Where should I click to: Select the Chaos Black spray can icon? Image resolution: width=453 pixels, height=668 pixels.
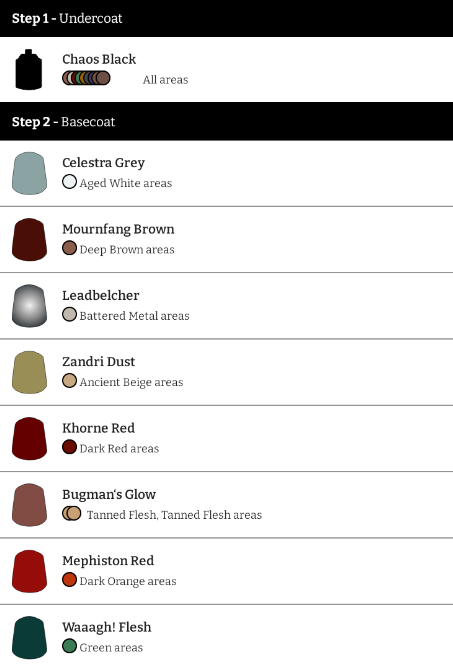(x=29, y=69)
